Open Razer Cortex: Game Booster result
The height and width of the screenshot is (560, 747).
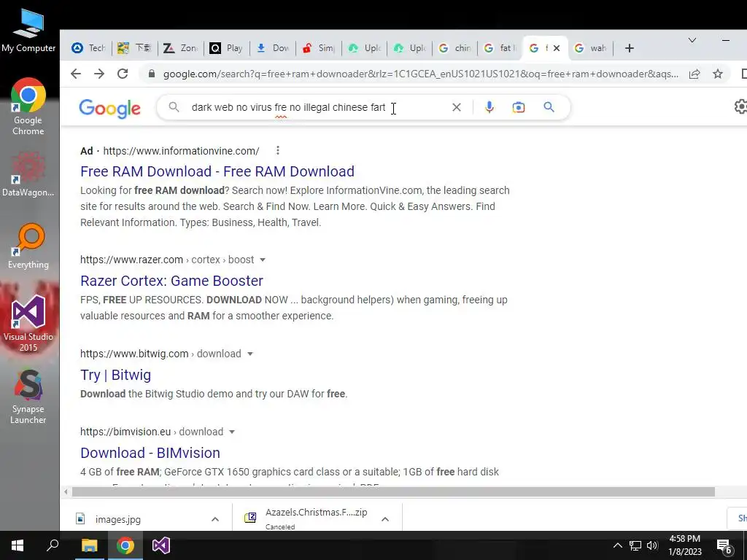click(x=171, y=281)
